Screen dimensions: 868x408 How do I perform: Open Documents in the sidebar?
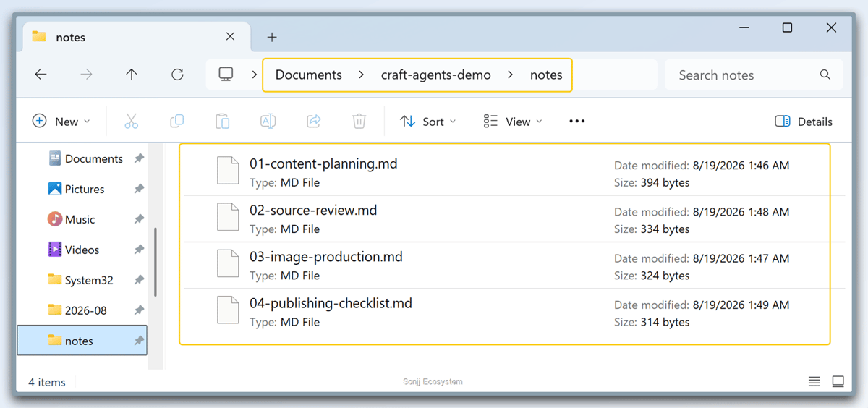point(85,158)
